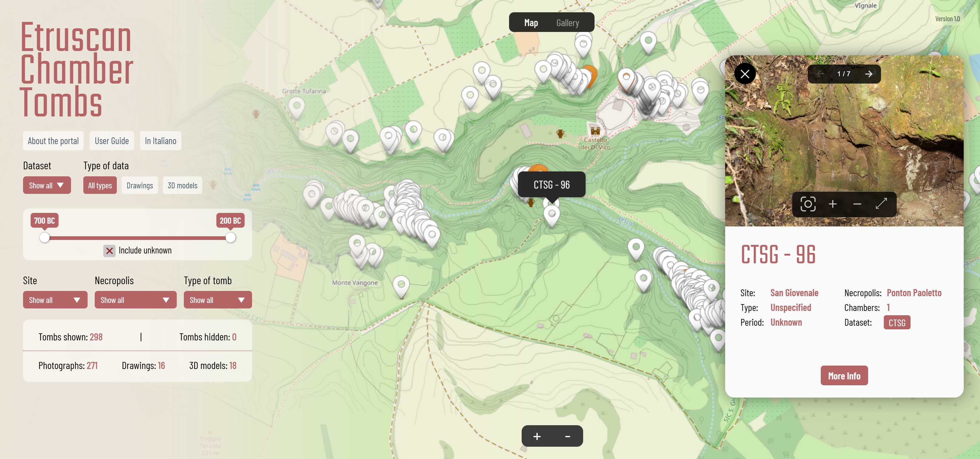Select the Drawings data type filter

140,185
